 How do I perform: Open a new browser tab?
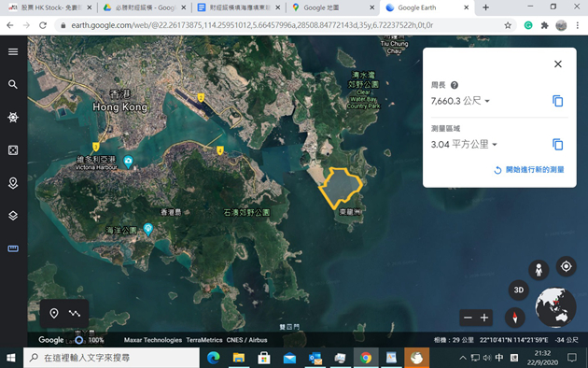coord(485,7)
